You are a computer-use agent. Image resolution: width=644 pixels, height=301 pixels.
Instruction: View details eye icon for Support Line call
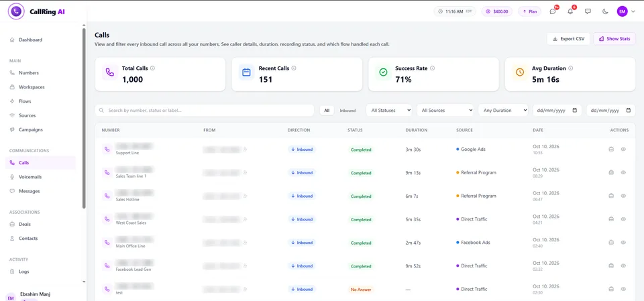click(623, 149)
